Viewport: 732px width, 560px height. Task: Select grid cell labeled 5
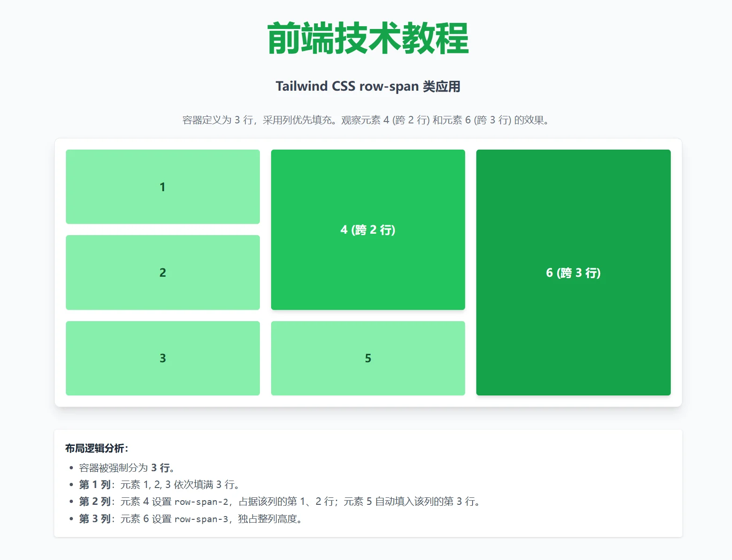pos(368,358)
